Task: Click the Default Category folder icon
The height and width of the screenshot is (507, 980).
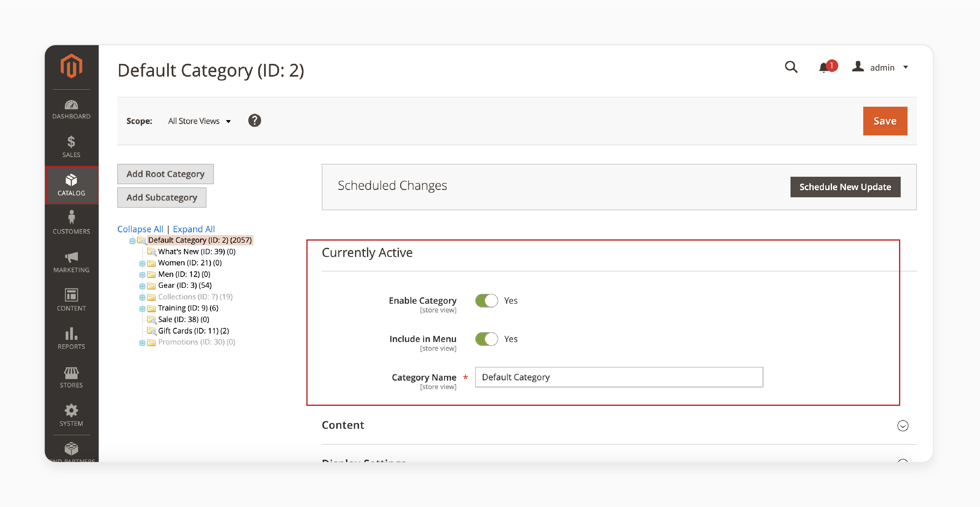Action: click(142, 240)
